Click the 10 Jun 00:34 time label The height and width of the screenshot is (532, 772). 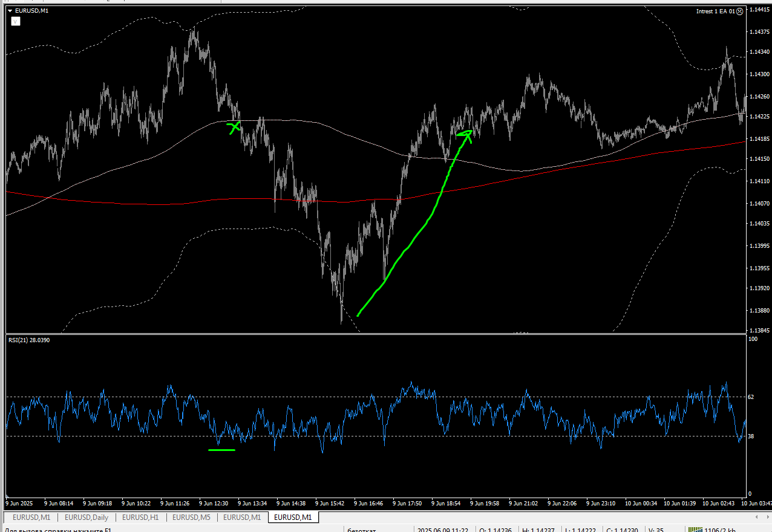coord(641,503)
